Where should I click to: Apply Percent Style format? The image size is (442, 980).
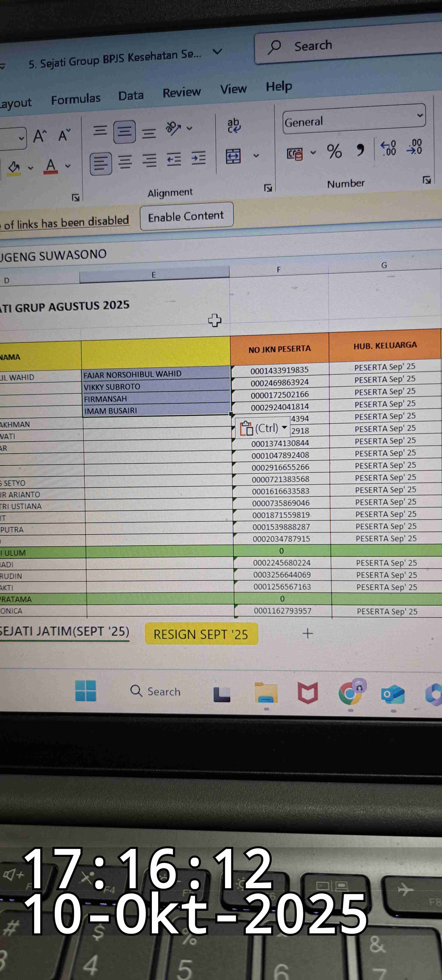[334, 151]
